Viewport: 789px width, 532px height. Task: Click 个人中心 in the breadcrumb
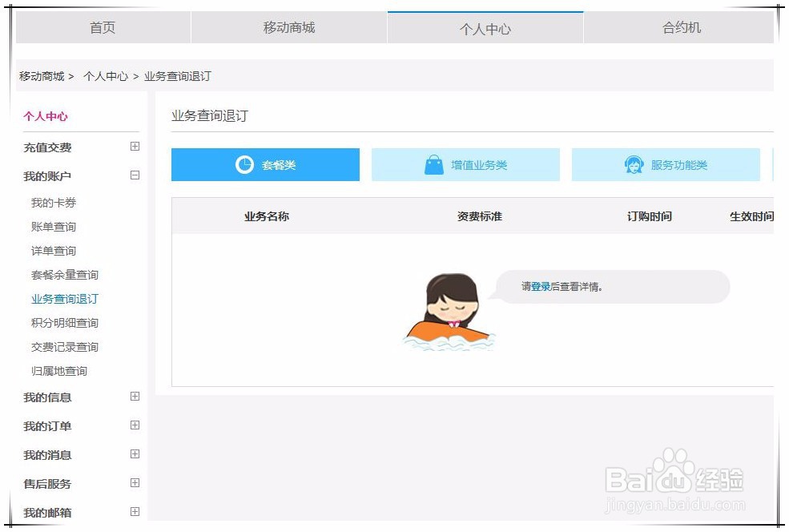(x=106, y=76)
